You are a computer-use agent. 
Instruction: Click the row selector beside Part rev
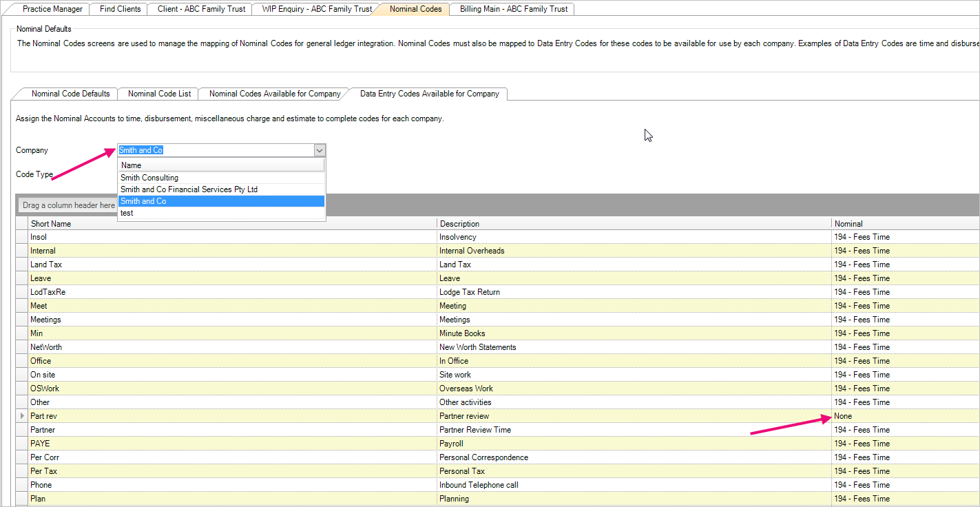(21, 415)
